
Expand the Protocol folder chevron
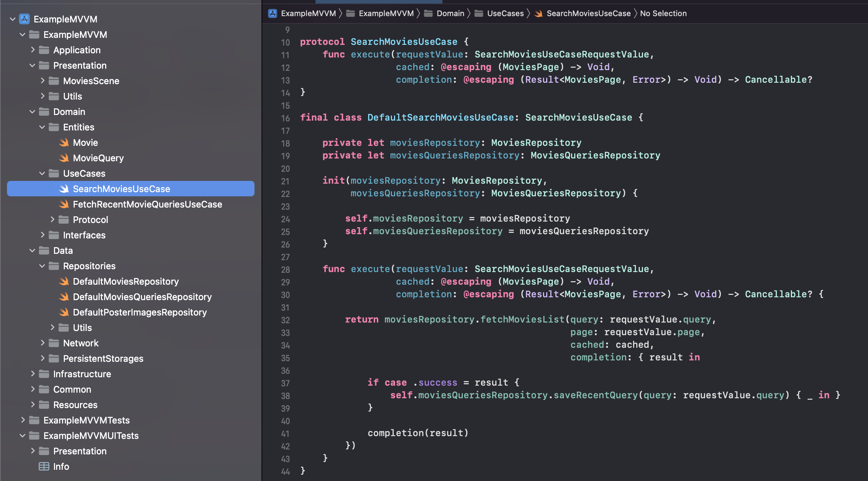coord(52,219)
